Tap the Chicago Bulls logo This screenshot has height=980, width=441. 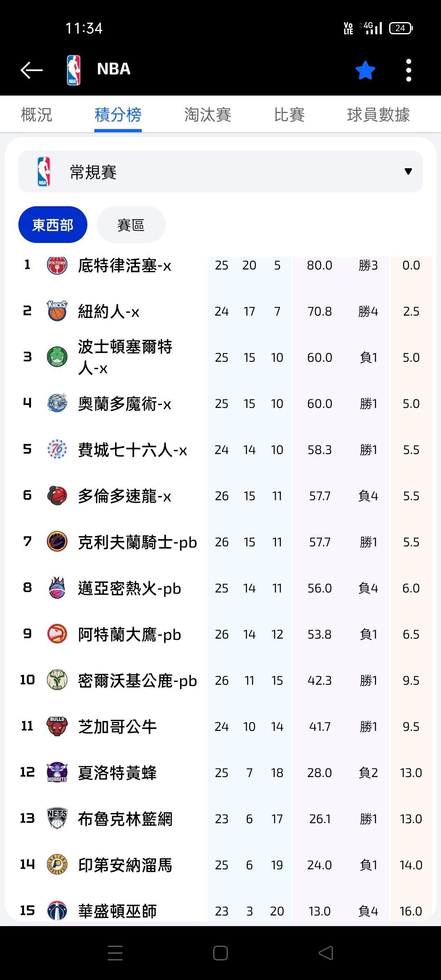(57, 726)
